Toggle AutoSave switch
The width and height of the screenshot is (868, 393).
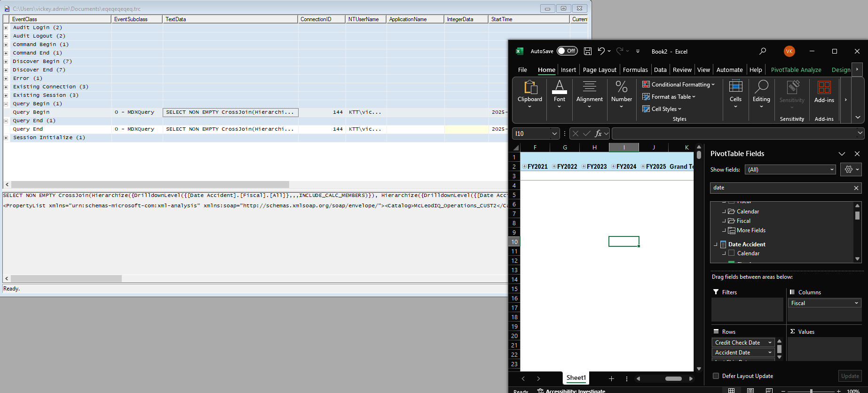pos(567,51)
